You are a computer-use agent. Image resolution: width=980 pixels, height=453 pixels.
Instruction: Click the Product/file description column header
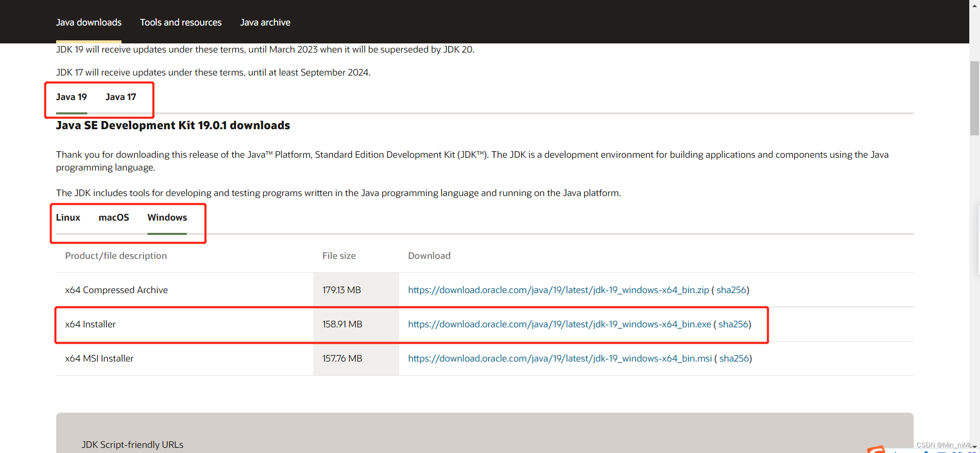point(116,256)
